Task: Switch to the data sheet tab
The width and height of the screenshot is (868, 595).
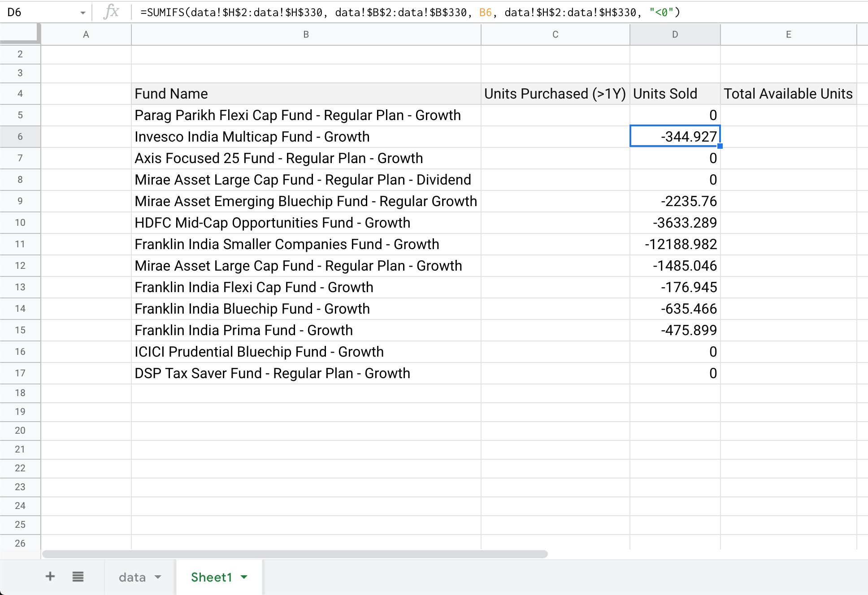Action: click(132, 577)
